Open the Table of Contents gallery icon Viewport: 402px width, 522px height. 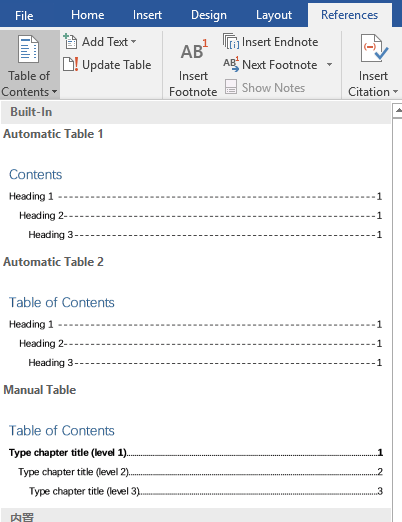[x=28, y=49]
